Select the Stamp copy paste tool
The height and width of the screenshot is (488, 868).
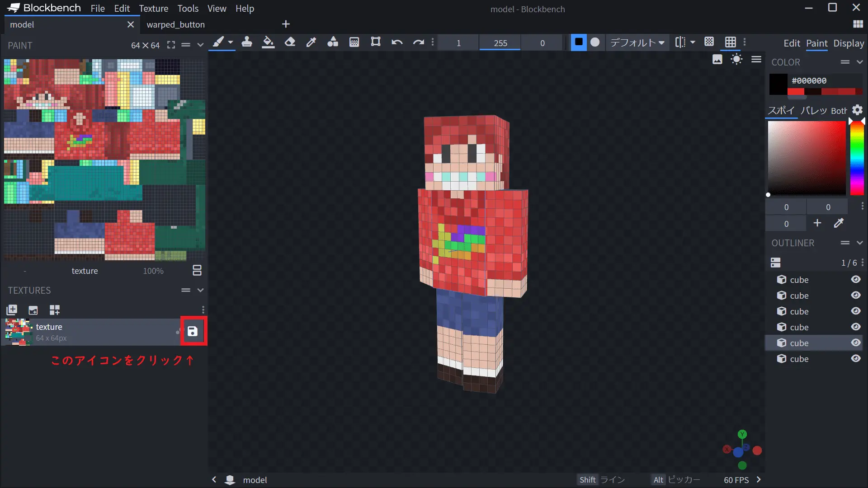click(x=247, y=42)
